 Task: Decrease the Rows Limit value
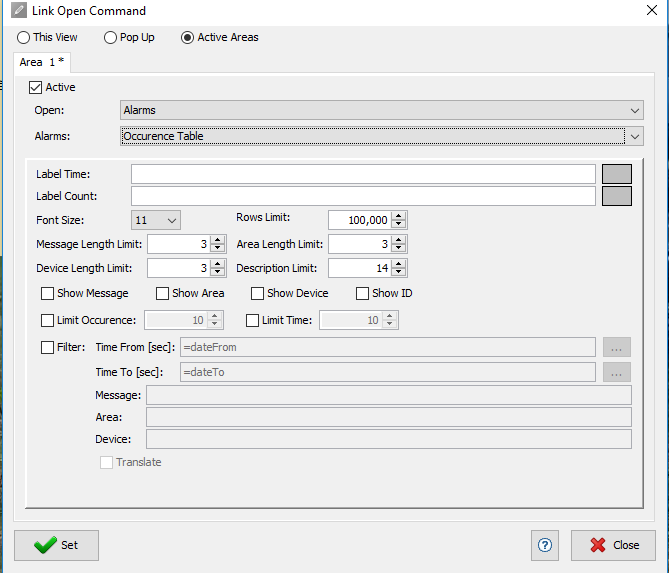coord(398,224)
